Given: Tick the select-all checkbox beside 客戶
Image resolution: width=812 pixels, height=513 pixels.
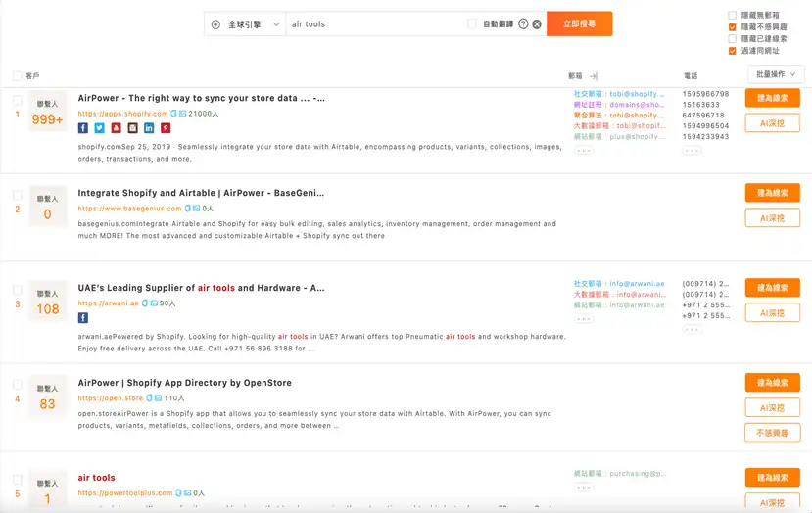Looking at the screenshot, I should (x=17, y=76).
